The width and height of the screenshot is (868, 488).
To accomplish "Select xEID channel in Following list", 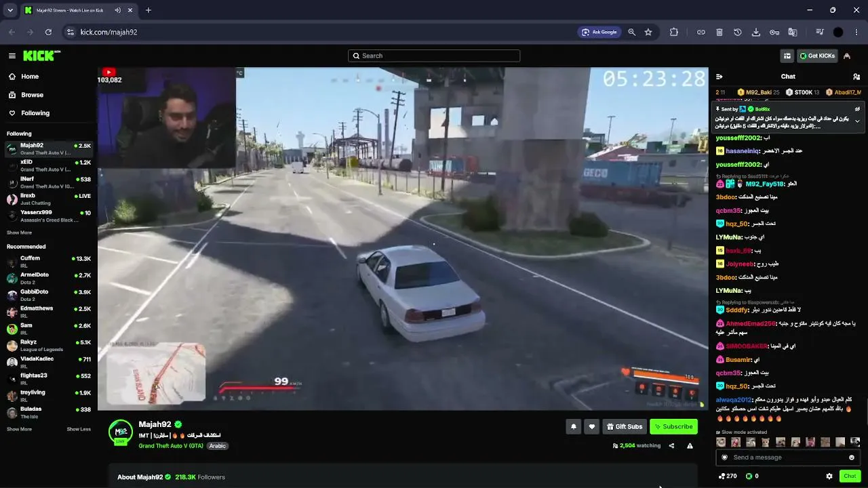I will coord(47,166).
